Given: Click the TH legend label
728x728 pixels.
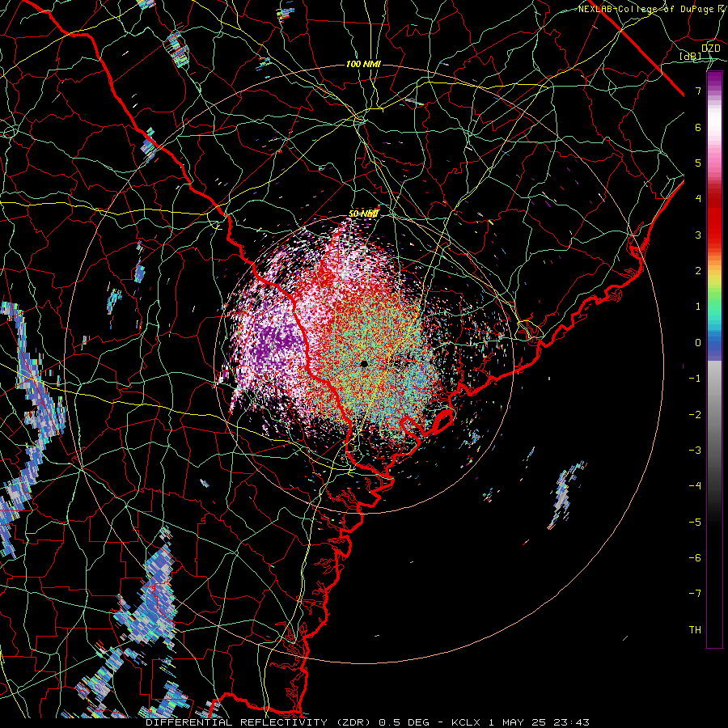Looking at the screenshot, I should (695, 630).
